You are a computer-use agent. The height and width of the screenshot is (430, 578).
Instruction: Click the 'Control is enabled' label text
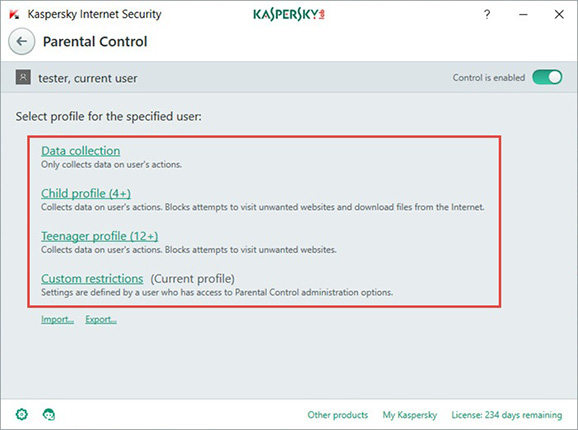pos(489,78)
